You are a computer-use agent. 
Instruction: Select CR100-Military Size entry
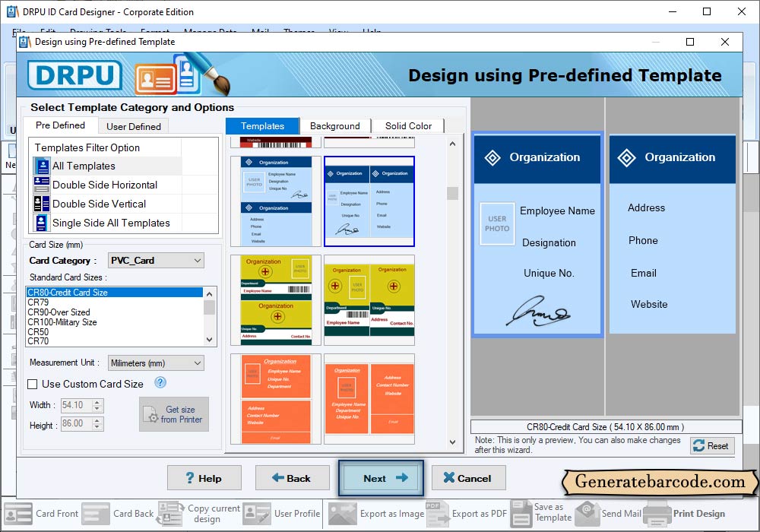click(115, 322)
